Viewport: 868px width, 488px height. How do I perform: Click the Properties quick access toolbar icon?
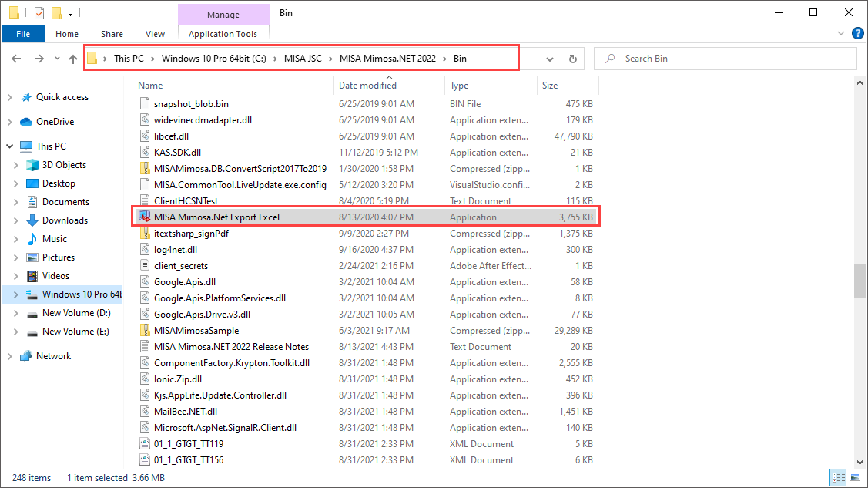tap(39, 13)
